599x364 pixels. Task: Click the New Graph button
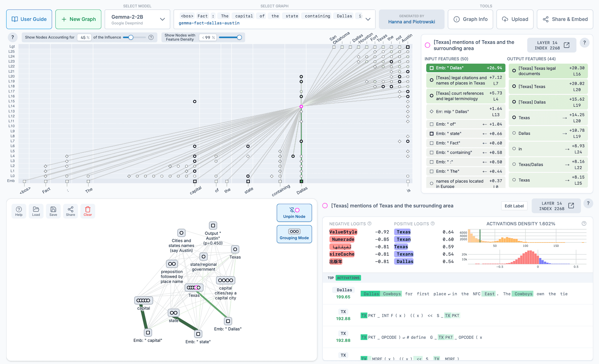[78, 19]
